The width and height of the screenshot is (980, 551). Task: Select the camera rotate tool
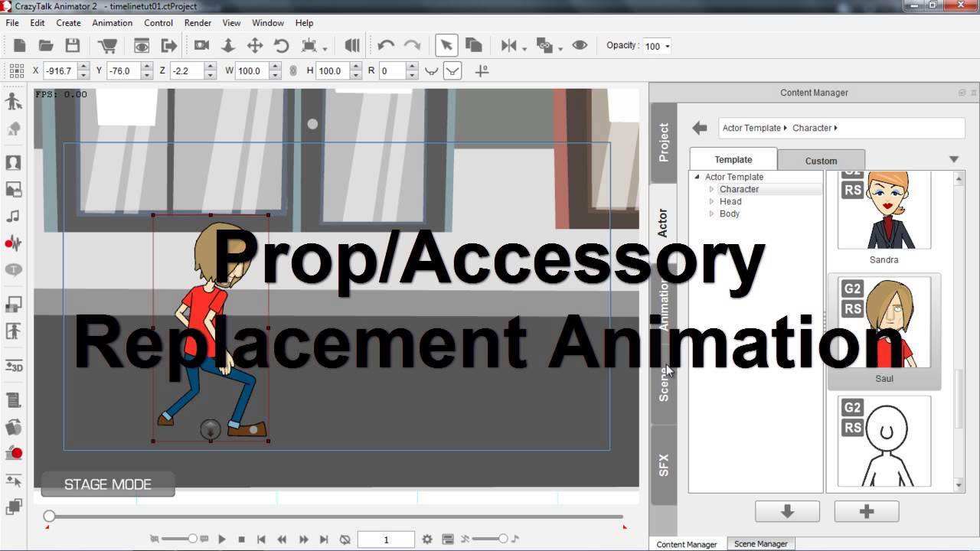281,46
